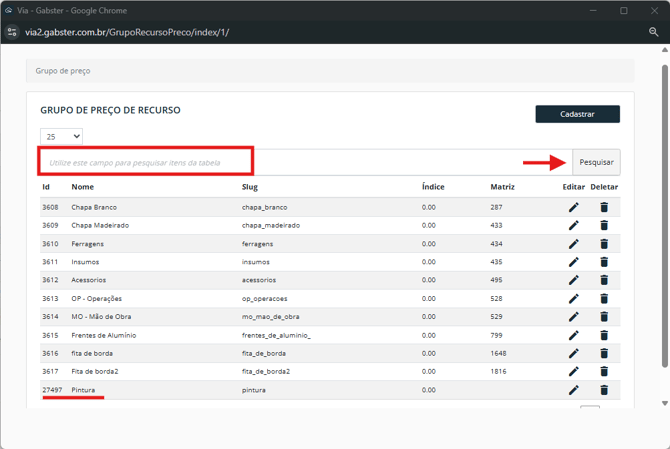Click the Pesquisar button

tap(596, 162)
